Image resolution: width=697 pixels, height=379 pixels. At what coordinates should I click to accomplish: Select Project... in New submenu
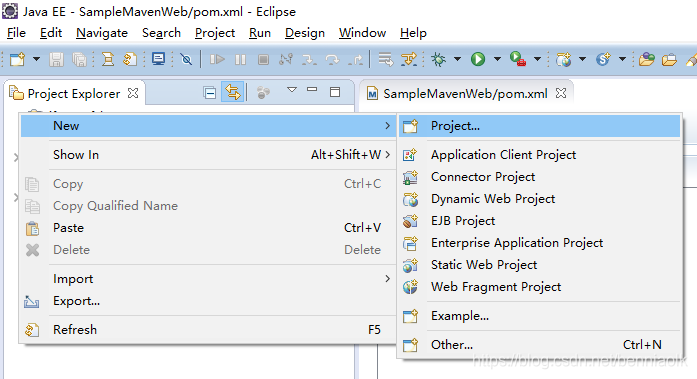540,126
